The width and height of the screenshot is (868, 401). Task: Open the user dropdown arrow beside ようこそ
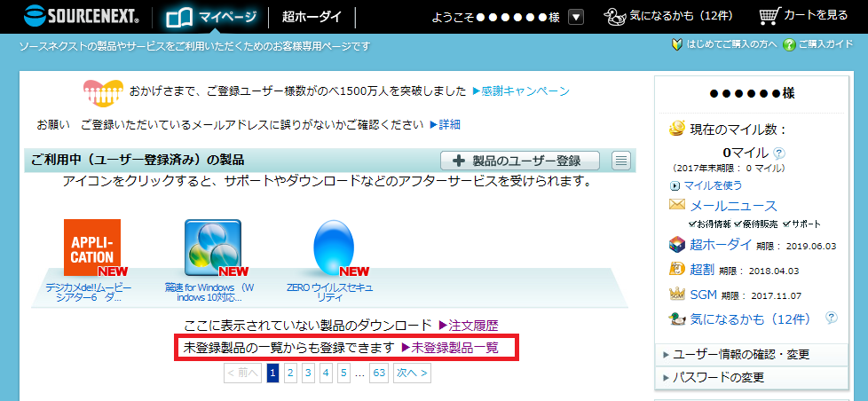[x=576, y=17]
